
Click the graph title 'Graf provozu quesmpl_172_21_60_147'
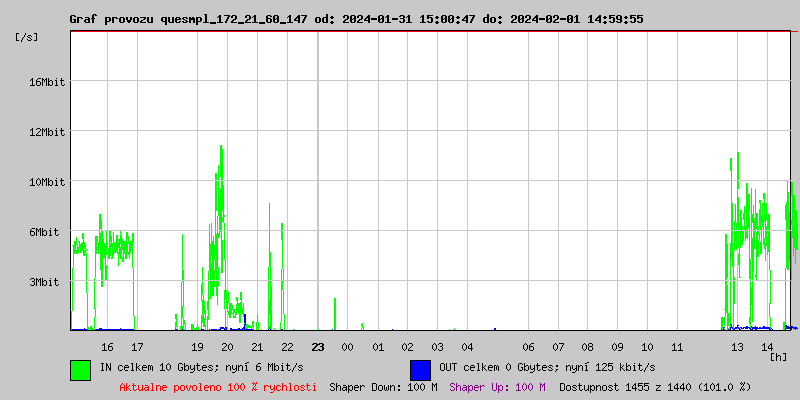(188, 19)
